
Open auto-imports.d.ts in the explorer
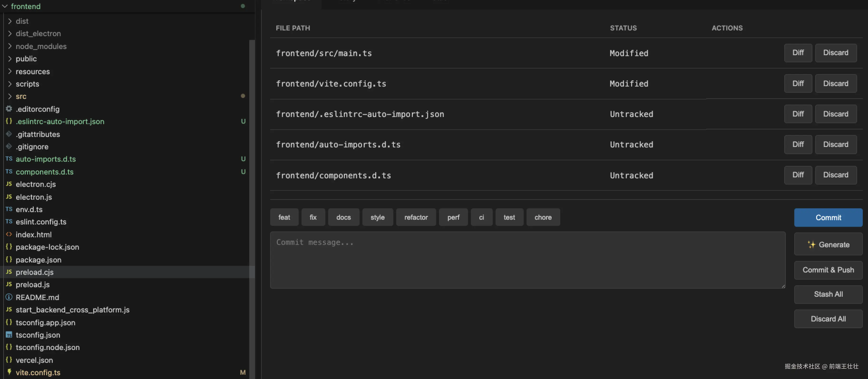click(x=45, y=159)
